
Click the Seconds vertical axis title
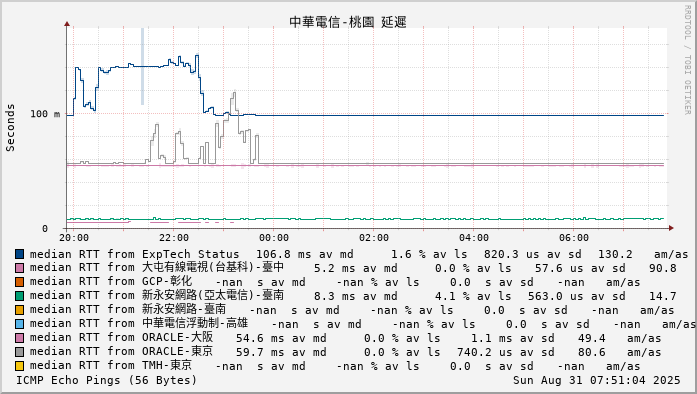(10, 128)
